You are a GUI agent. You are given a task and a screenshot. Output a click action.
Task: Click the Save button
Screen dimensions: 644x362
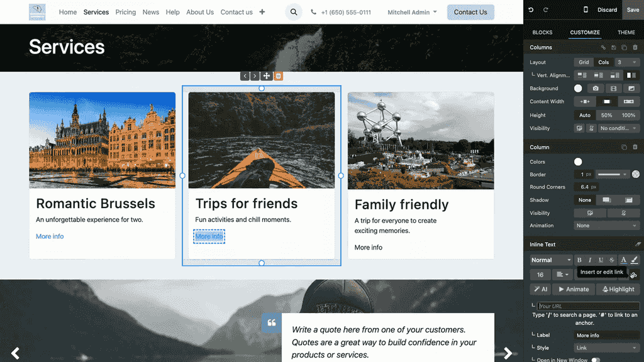[633, 10]
